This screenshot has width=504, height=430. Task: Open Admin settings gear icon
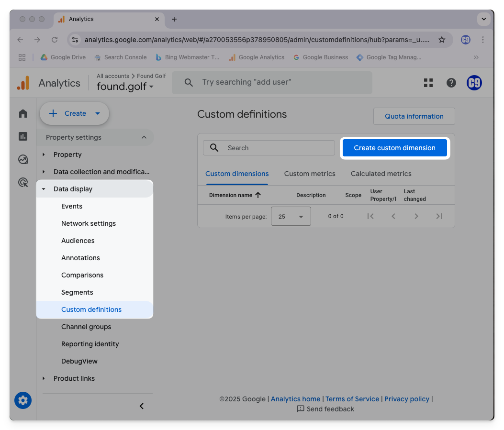pos(23,400)
